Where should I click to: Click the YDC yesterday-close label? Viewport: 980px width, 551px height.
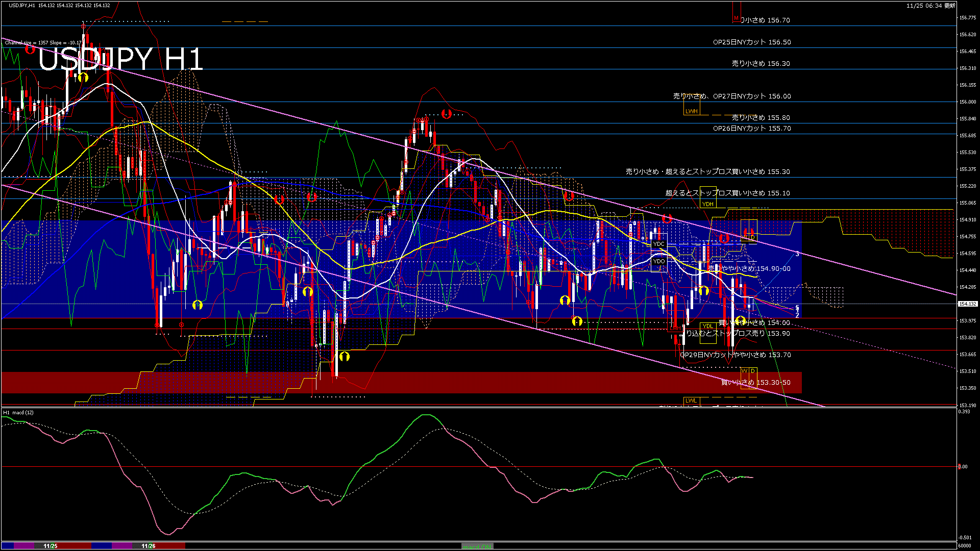[659, 244]
